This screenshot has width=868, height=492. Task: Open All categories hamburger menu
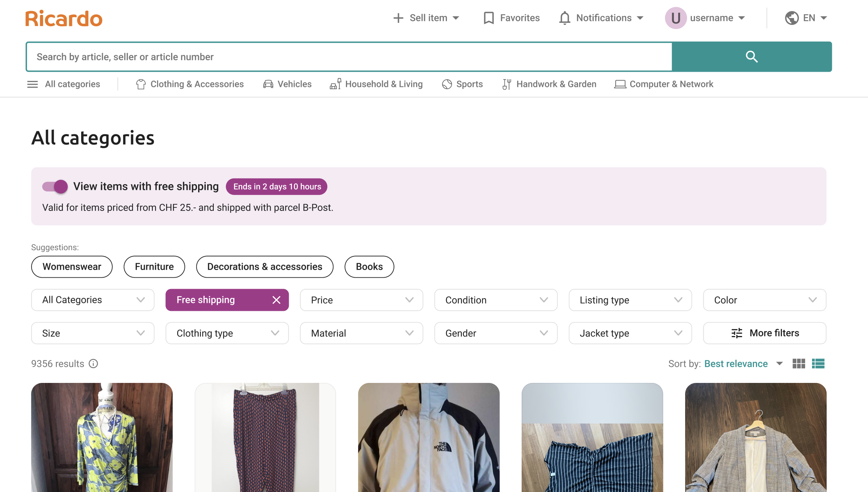click(33, 84)
